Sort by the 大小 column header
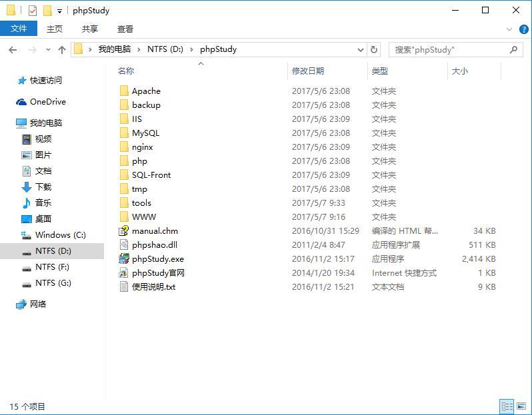Screen dimensions: 532x415 point(460,71)
